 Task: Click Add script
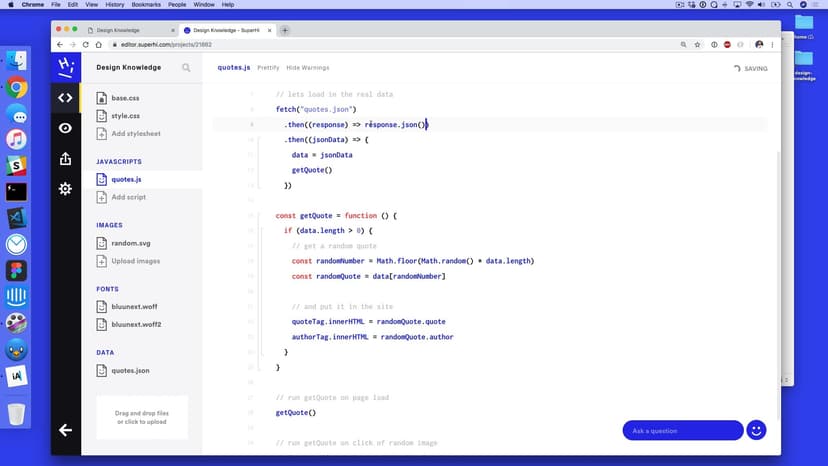coord(128,197)
